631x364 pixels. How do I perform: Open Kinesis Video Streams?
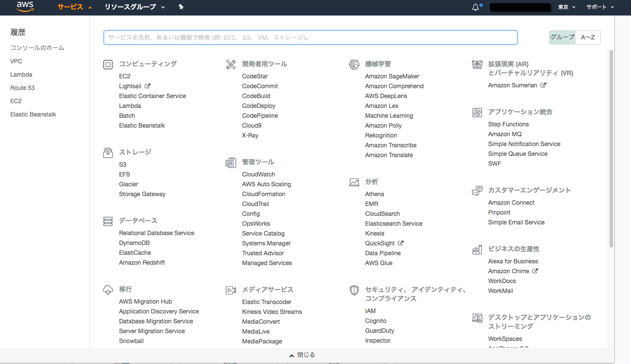coord(272,312)
